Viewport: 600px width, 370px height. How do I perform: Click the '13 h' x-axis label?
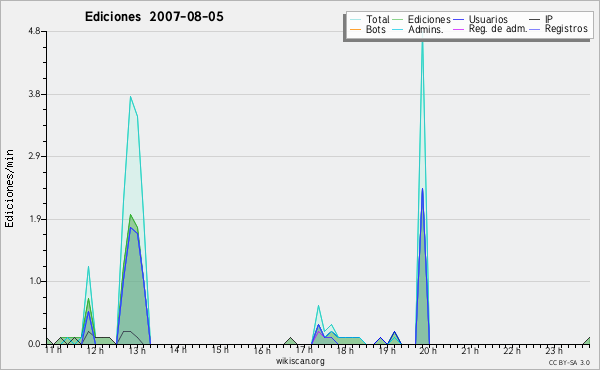(137, 350)
